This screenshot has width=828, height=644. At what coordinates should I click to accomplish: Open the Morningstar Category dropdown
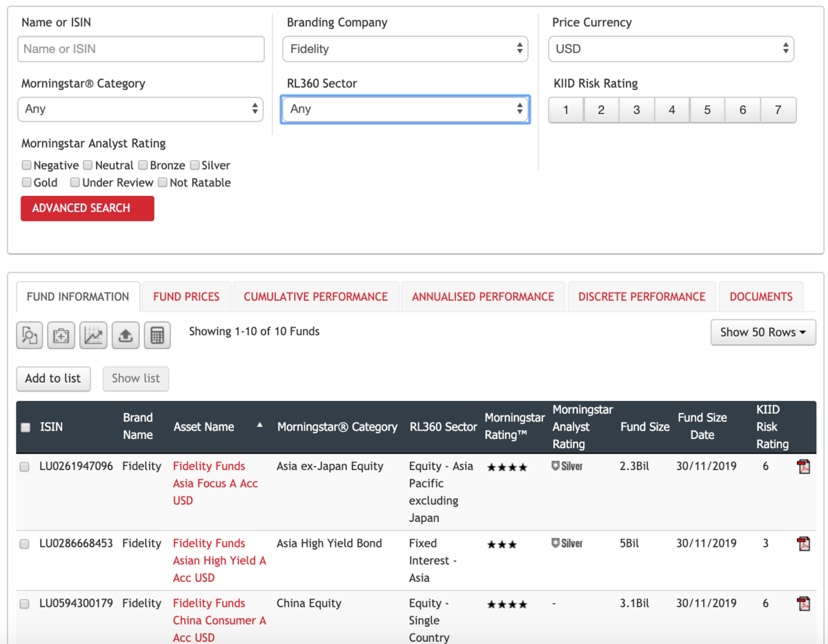click(x=140, y=109)
